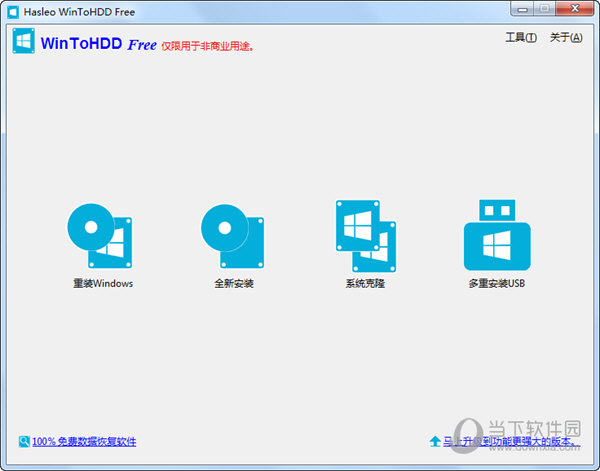Screen dimensions: 600x471
Task: Click the red non-commercial use notice
Action: tap(207, 46)
